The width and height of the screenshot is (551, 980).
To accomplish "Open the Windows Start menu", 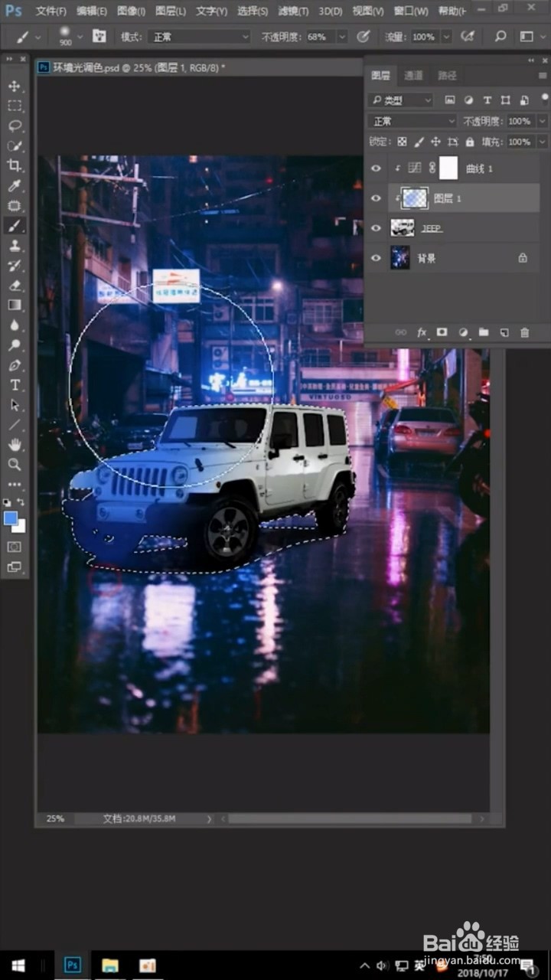I will pos(18,965).
